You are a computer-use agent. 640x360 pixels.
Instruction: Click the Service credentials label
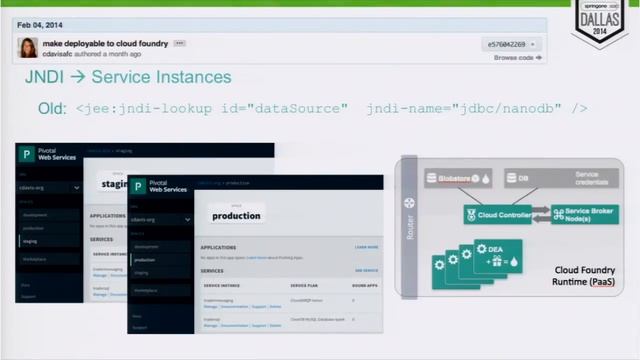[x=591, y=178]
